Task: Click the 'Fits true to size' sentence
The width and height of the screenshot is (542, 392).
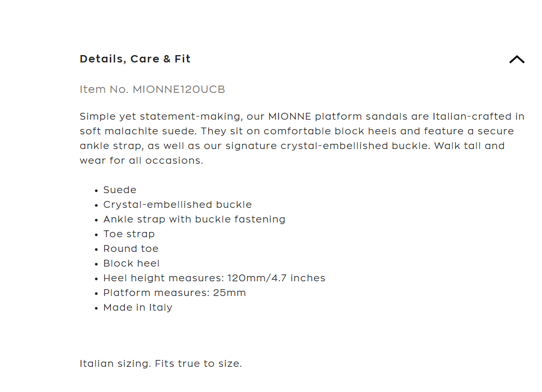Action: point(198,363)
